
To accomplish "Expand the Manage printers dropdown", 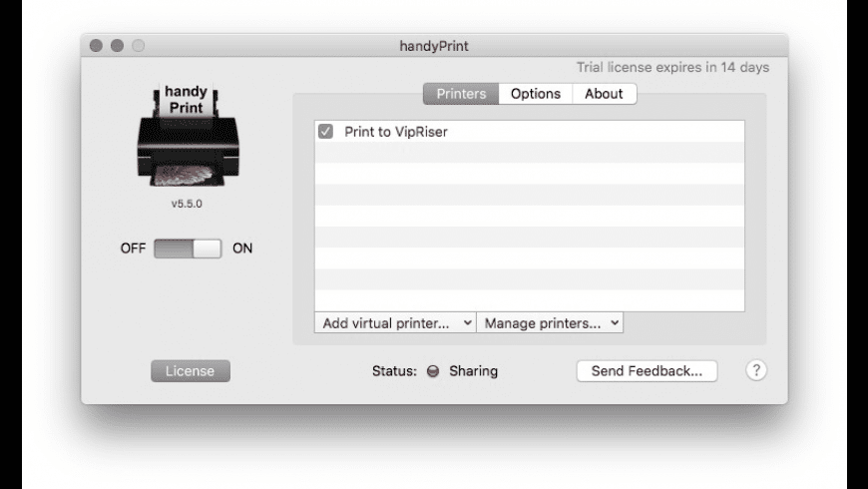I will (x=550, y=323).
